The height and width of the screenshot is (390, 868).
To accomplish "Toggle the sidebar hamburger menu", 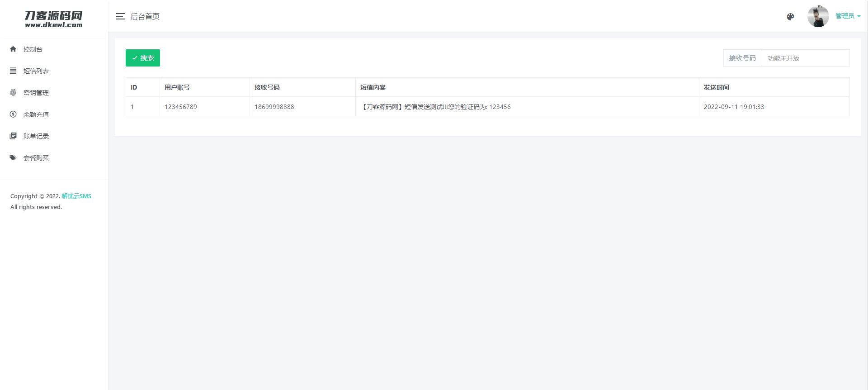I will pos(120,16).
